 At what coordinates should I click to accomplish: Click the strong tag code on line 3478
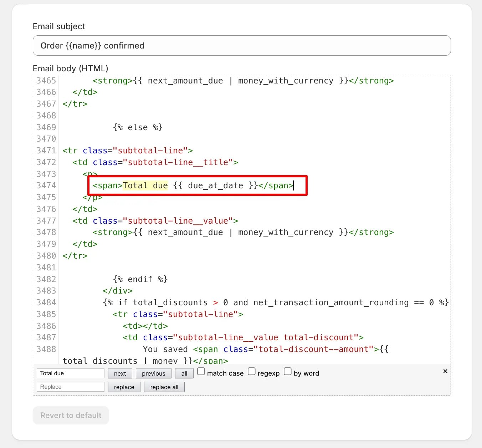tap(243, 232)
